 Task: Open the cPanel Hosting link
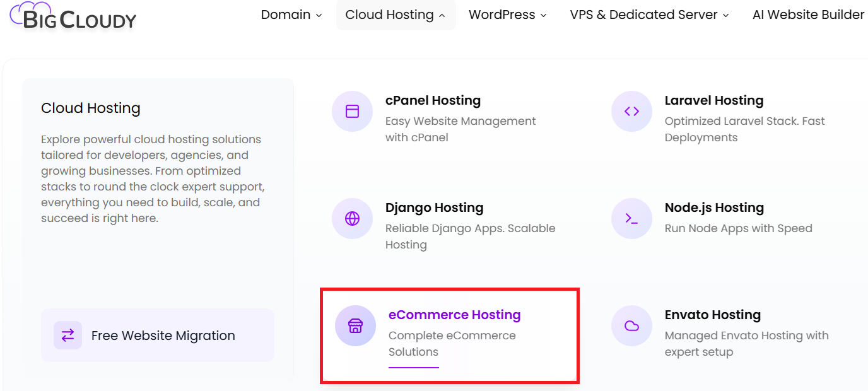pyautogui.click(x=433, y=100)
